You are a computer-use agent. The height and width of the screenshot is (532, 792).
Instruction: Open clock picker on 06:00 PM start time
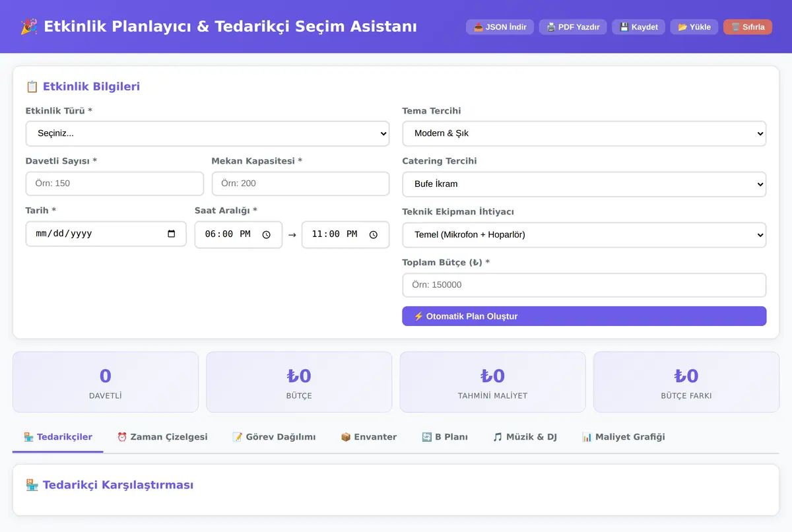coord(267,235)
